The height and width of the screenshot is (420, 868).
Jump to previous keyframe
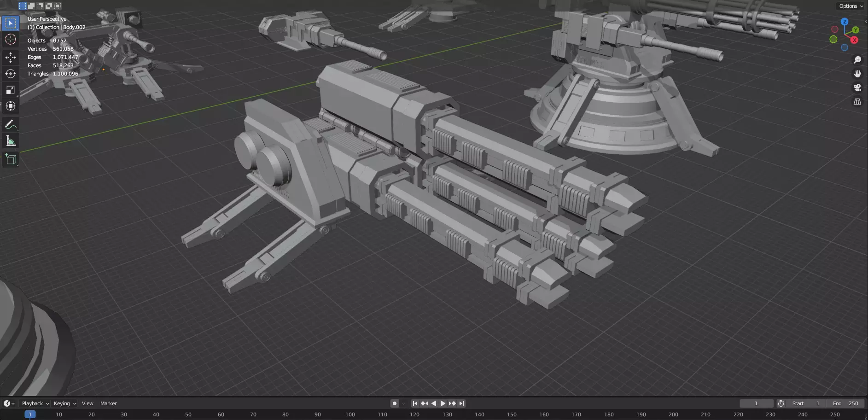pos(424,403)
